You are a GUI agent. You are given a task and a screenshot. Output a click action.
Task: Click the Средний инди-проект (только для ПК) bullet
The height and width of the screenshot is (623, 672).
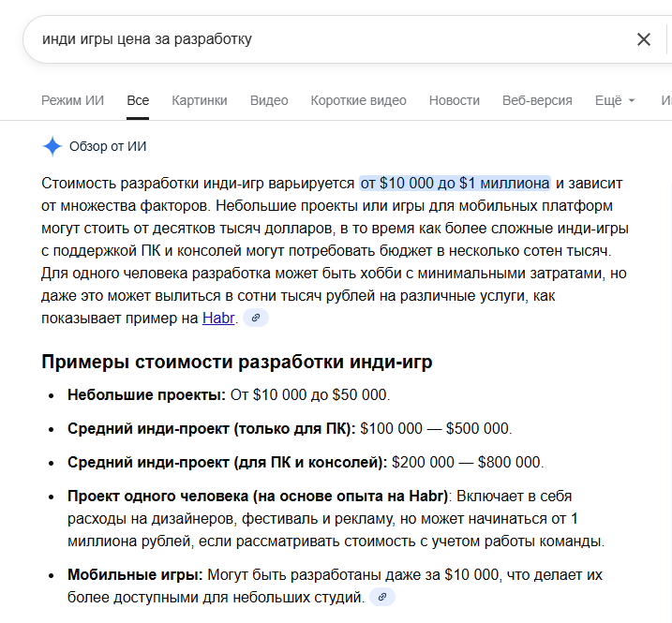(x=211, y=429)
